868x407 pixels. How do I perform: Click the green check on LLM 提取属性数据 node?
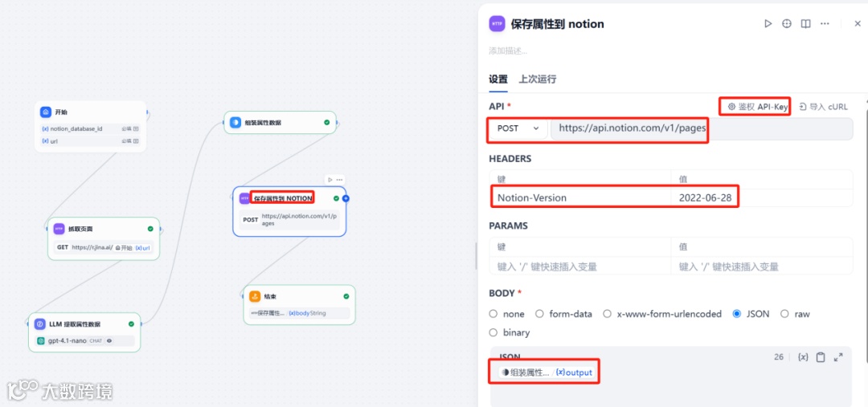click(131, 324)
